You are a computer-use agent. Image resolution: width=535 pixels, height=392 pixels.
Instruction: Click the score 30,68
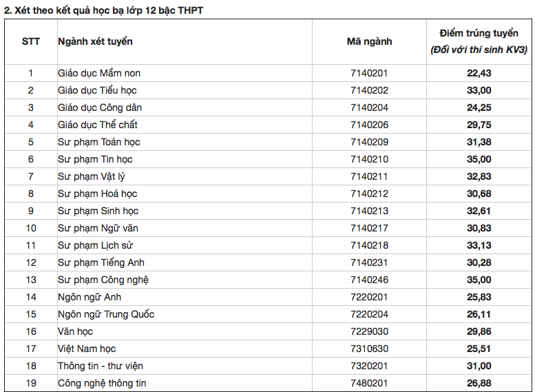point(479,194)
